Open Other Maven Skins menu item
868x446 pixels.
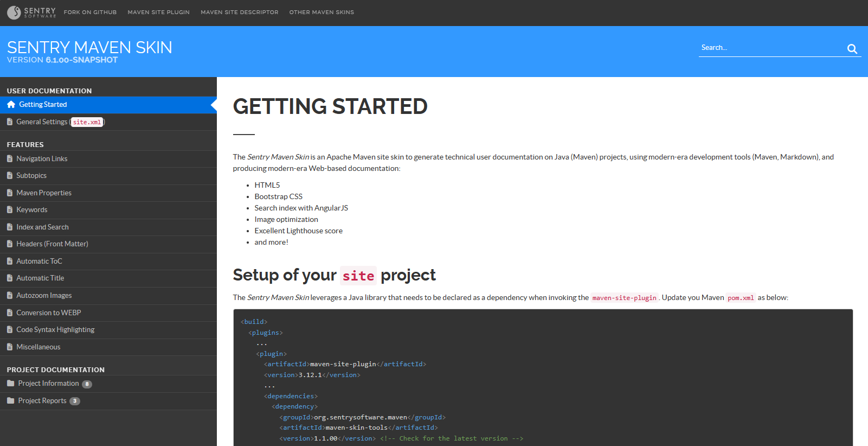(322, 12)
